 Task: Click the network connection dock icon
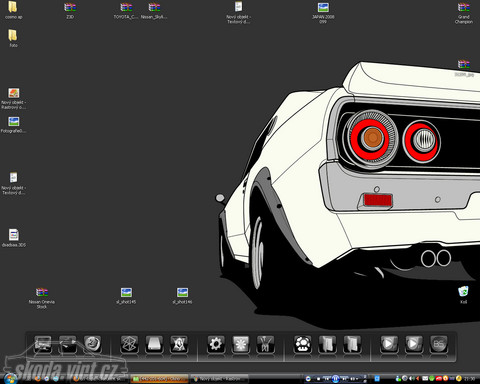click(x=68, y=344)
